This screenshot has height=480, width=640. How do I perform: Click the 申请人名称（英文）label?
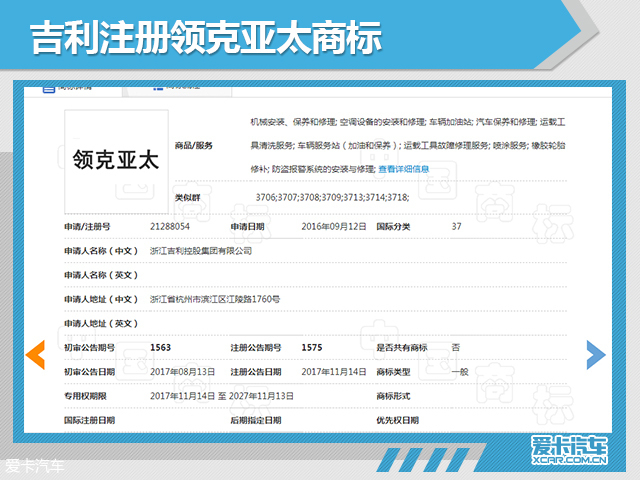pos(101,275)
